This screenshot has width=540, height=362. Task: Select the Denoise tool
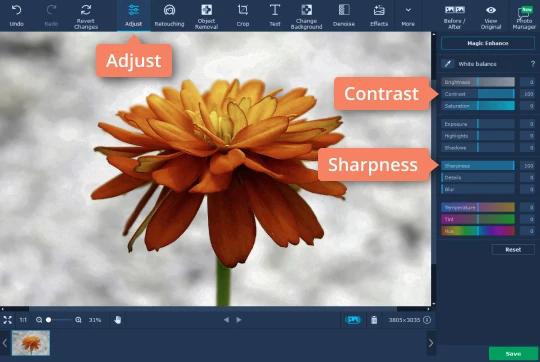click(344, 15)
